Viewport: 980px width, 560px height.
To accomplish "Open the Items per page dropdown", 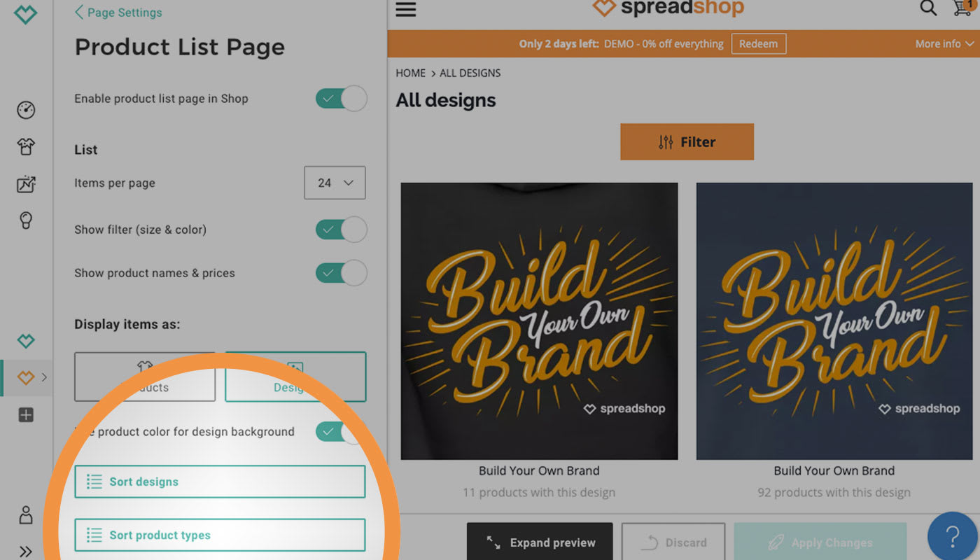I will click(335, 183).
